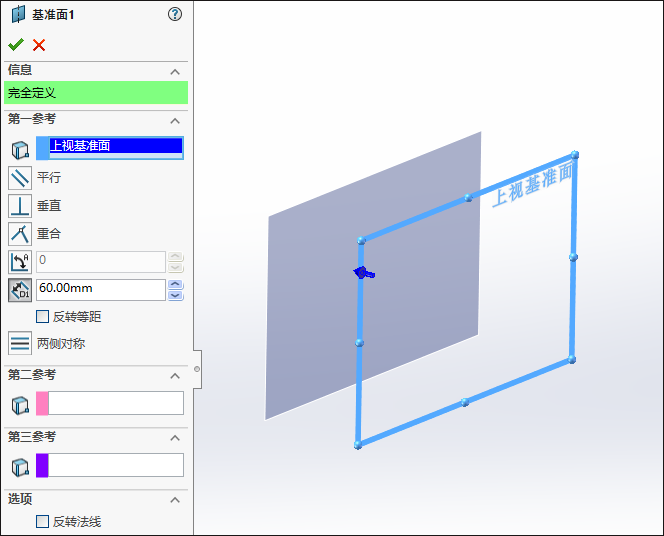The image size is (664, 536).
Task: Click the disabled angle value field
Action: tap(101, 262)
